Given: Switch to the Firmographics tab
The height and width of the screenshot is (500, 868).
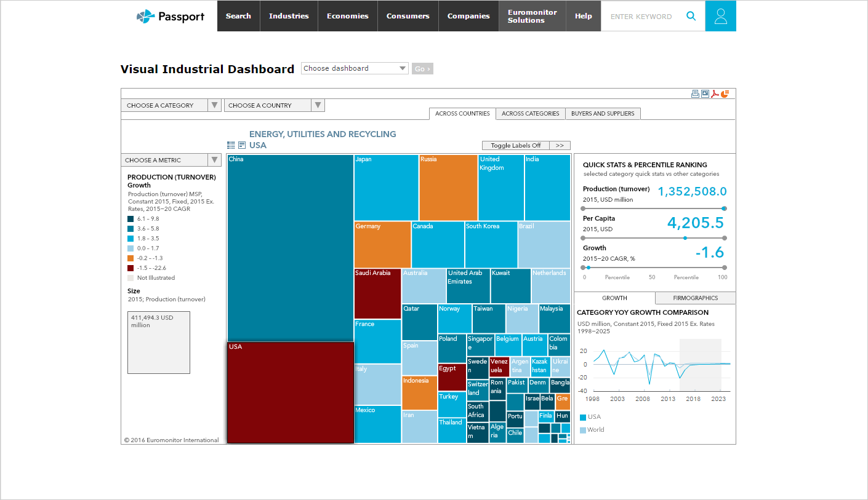Looking at the screenshot, I should pos(695,298).
